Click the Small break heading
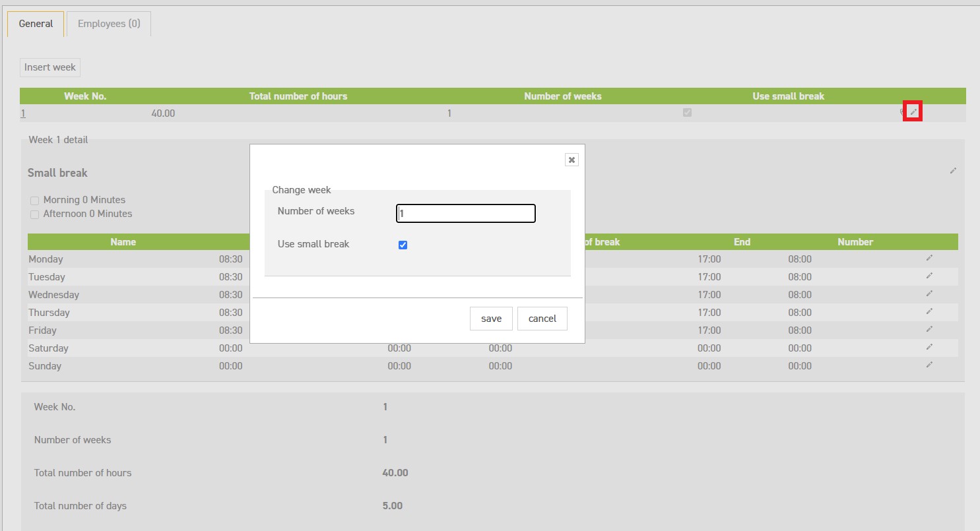The image size is (980, 531). (x=57, y=173)
